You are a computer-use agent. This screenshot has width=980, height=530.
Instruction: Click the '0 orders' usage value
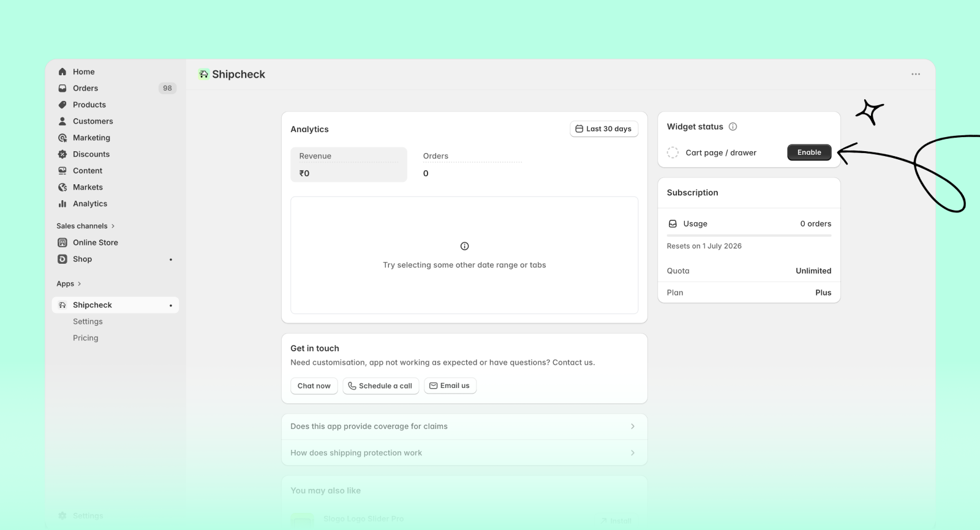coord(816,224)
